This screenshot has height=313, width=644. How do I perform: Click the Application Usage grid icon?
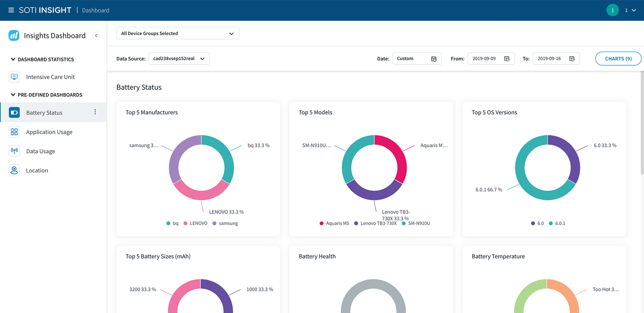click(14, 132)
